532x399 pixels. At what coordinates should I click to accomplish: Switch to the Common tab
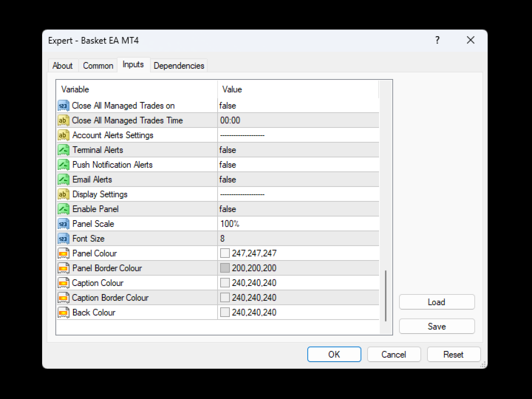click(98, 66)
